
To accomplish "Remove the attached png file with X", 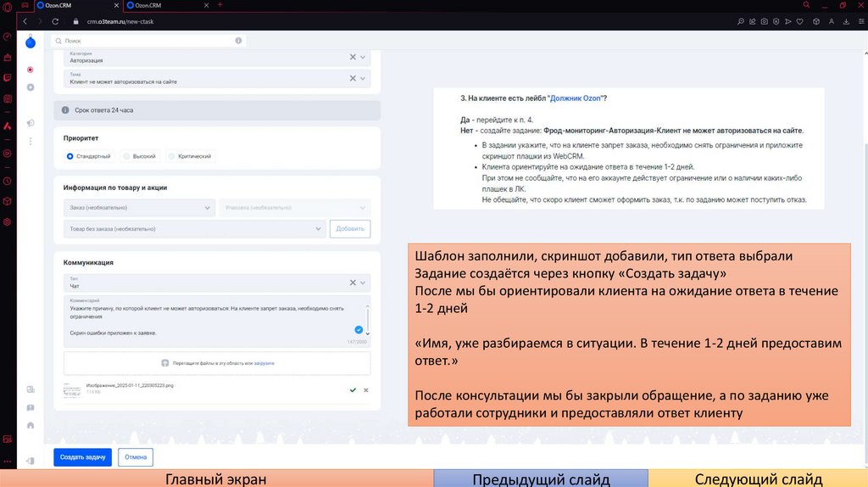I will pyautogui.click(x=366, y=390).
